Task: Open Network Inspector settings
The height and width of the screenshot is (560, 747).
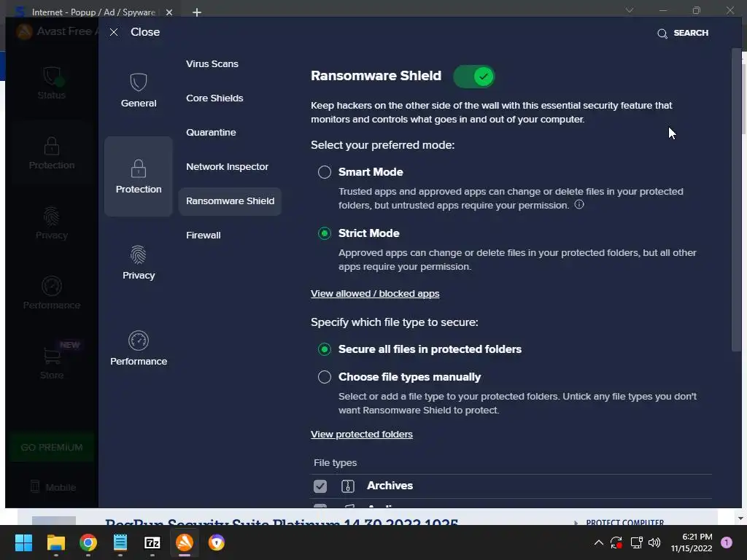Action: [228, 167]
